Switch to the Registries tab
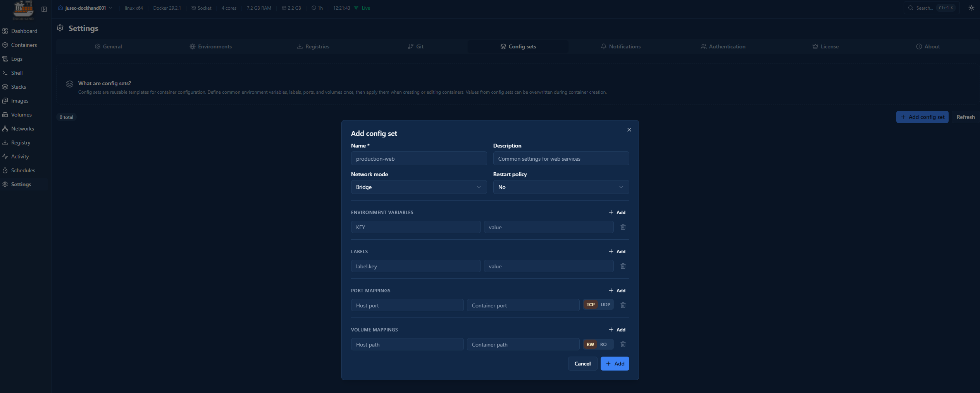 tap(313, 46)
